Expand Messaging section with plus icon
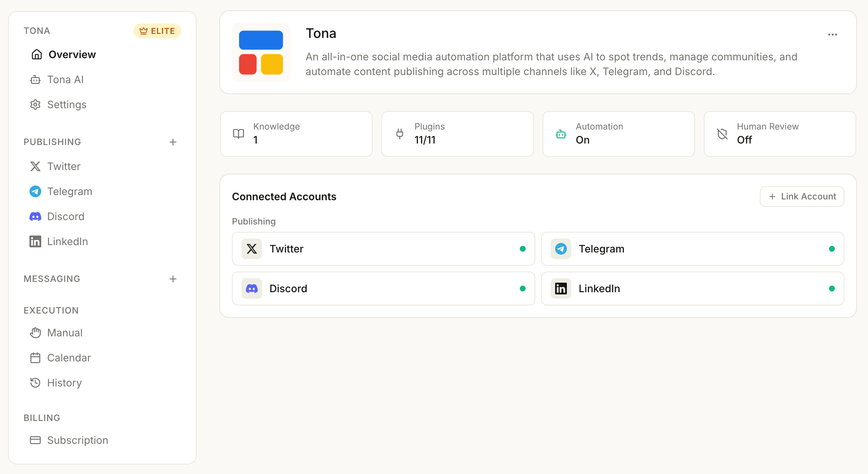This screenshot has height=474, width=868. (x=173, y=279)
